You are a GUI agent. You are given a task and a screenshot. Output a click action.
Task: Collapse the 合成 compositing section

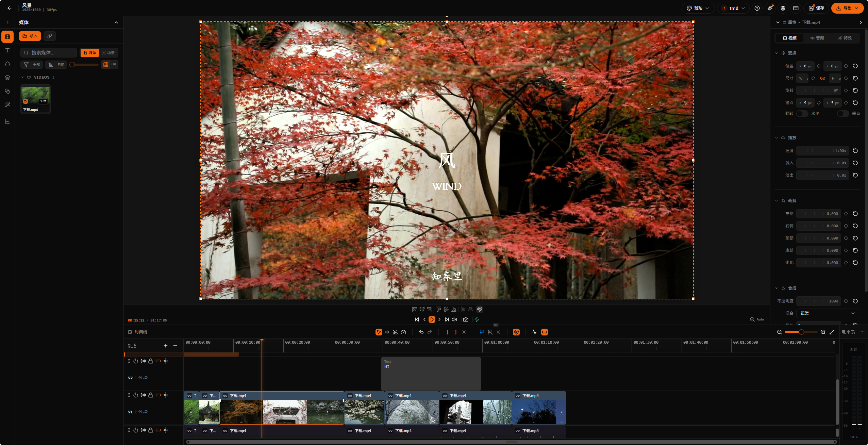(x=777, y=288)
